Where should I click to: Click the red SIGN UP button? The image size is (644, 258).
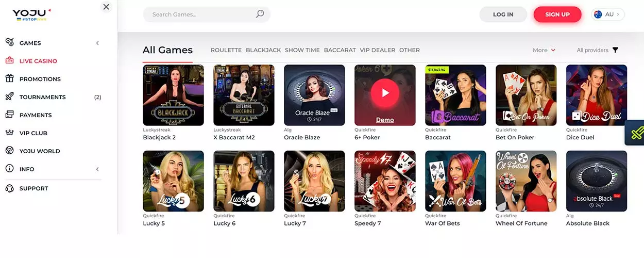[557, 14]
